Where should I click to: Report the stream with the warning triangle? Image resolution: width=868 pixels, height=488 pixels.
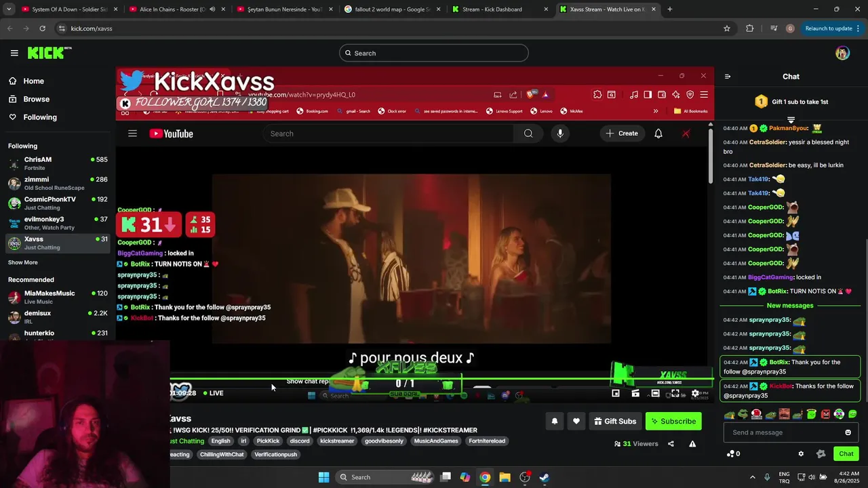tap(692, 444)
